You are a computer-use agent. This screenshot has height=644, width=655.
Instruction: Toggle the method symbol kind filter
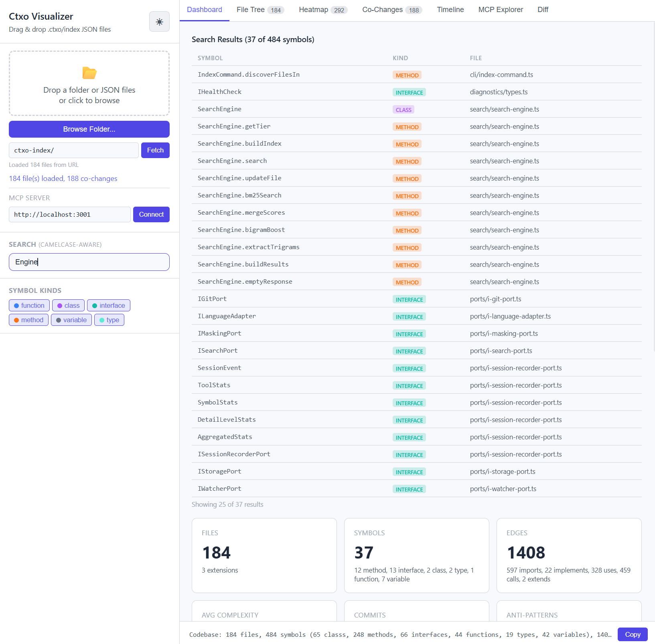click(28, 320)
